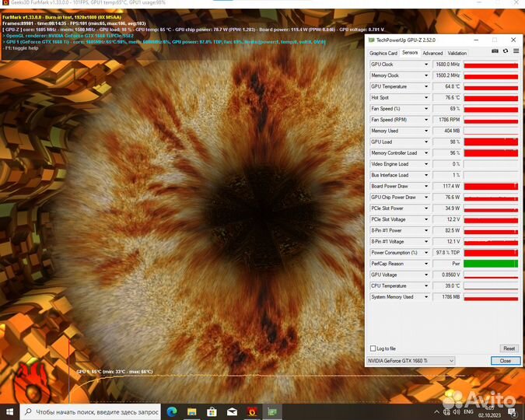The width and height of the screenshot is (525, 420).
Task: Click the taskbar clock and date
Action: pos(489,412)
